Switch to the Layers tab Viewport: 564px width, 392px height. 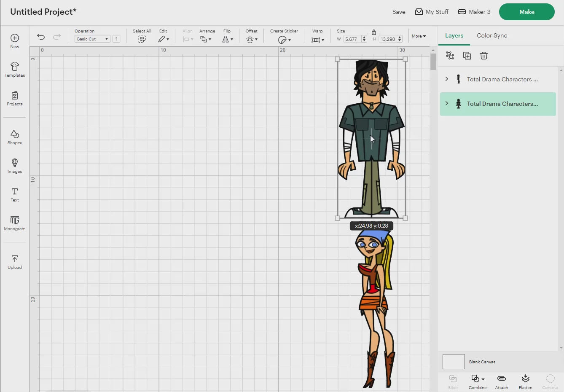pos(454,36)
